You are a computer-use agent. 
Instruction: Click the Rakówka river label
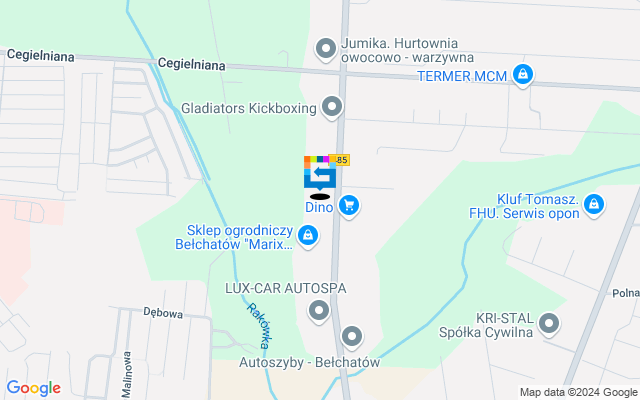click(259, 326)
